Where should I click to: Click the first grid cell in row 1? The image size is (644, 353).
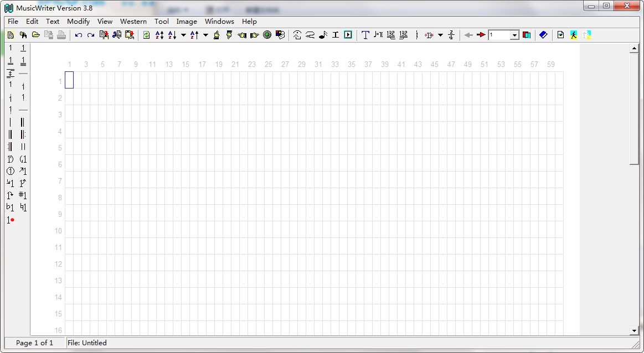click(69, 80)
